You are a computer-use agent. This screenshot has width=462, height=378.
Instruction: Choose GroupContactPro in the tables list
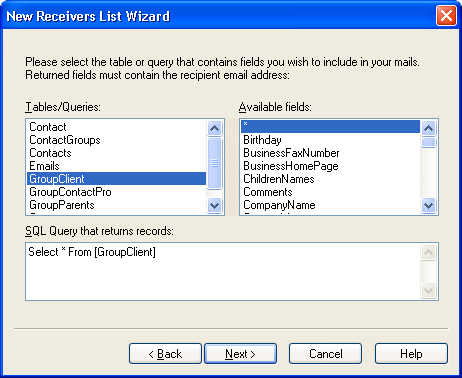click(x=116, y=192)
